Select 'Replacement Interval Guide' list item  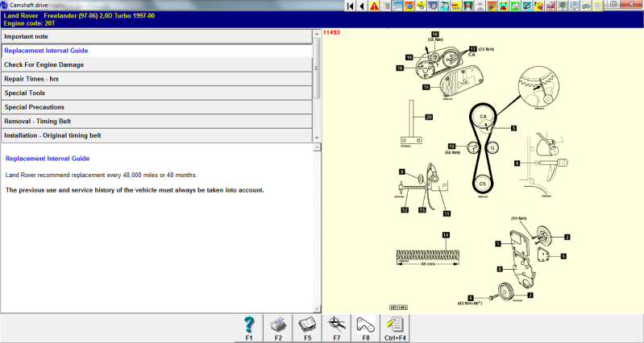156,51
